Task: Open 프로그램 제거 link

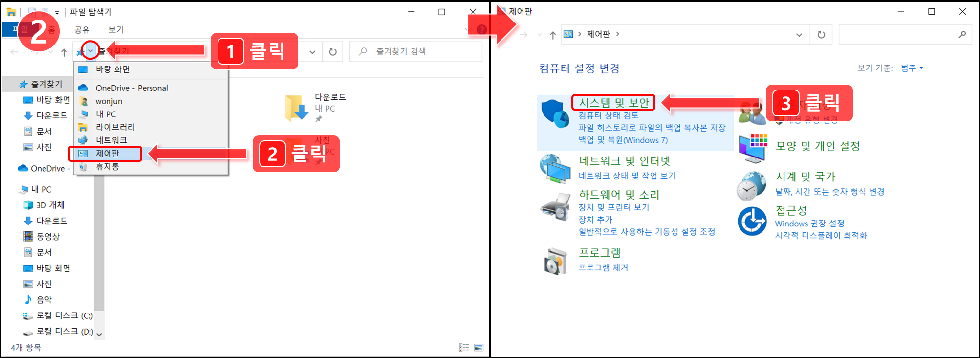Action: click(603, 268)
